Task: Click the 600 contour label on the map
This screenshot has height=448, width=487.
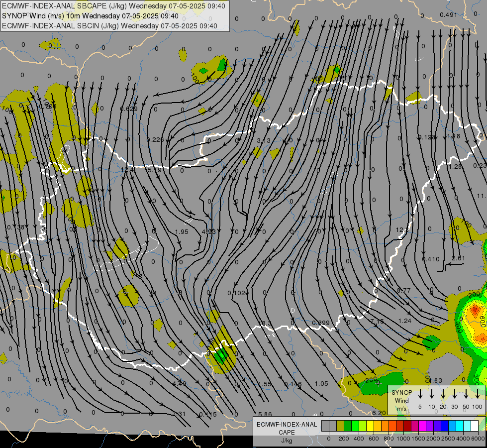Action: (x=483, y=322)
